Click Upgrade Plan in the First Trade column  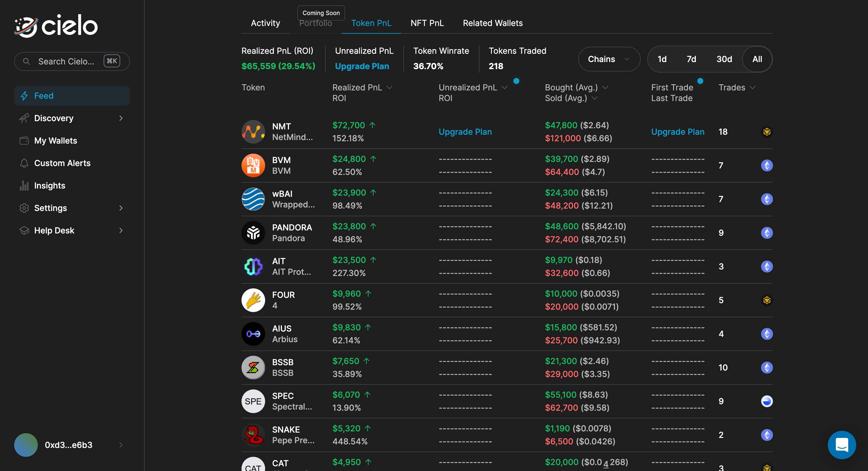tap(678, 131)
